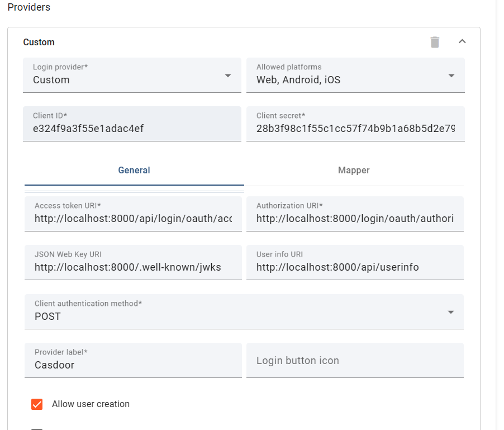Toggle the Allow user creation option off
This screenshot has height=430, width=504.
click(x=37, y=404)
